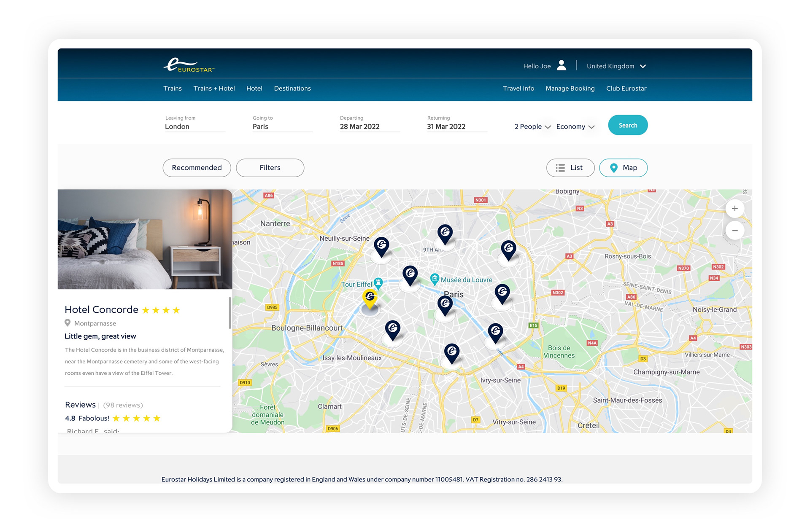Open the Destinations menu item
The height and width of the screenshot is (532, 810).
tap(292, 88)
